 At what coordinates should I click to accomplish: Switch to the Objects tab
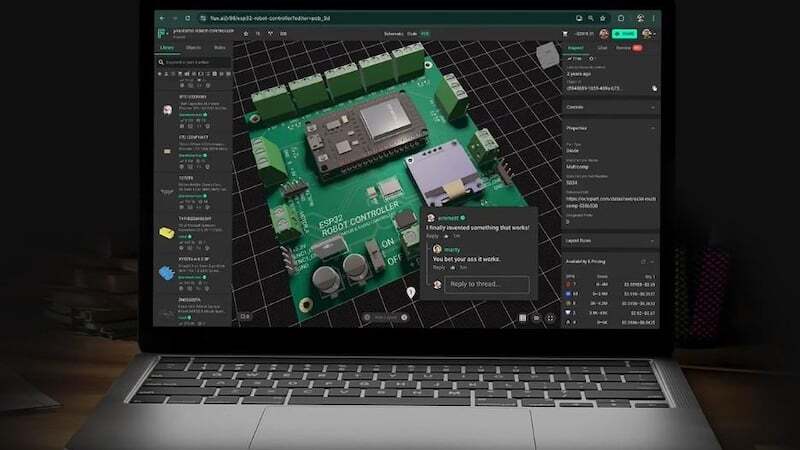point(193,47)
